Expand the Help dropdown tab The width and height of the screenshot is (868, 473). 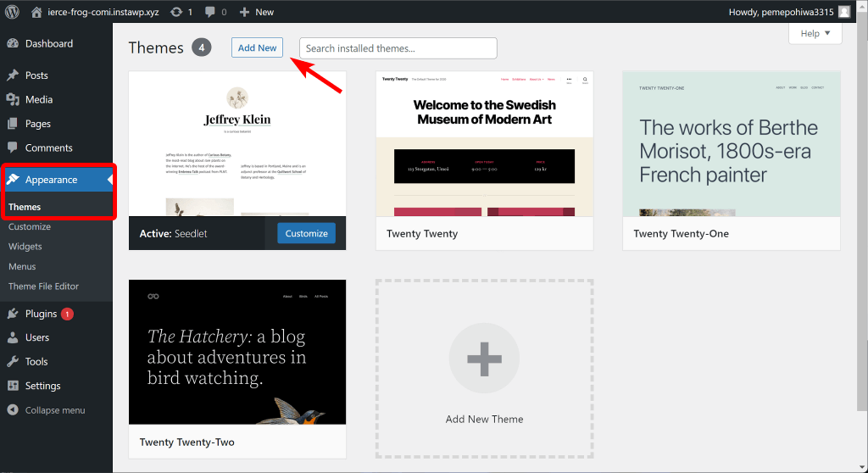pos(815,33)
